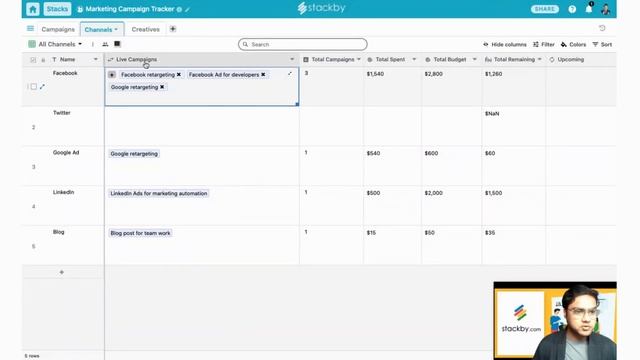Open the view collaborators people icon

pos(105,44)
